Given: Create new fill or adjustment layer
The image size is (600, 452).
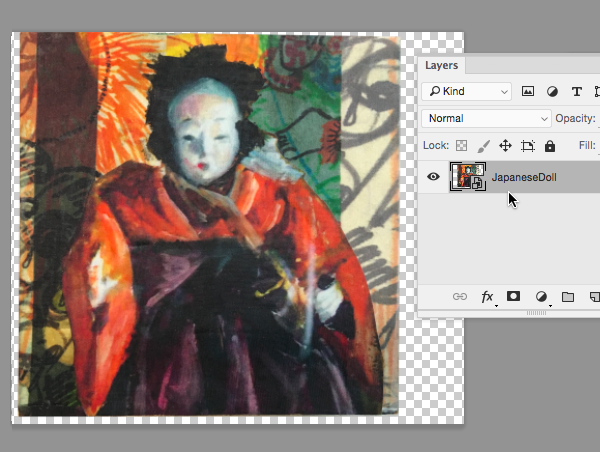Looking at the screenshot, I should pyautogui.click(x=541, y=297).
